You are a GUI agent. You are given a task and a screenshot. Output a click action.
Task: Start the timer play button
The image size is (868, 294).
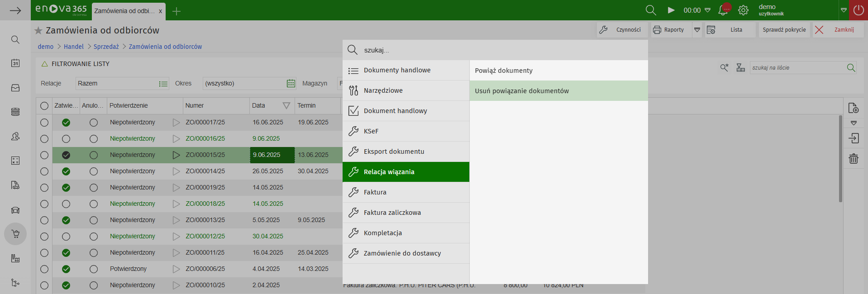tap(671, 10)
